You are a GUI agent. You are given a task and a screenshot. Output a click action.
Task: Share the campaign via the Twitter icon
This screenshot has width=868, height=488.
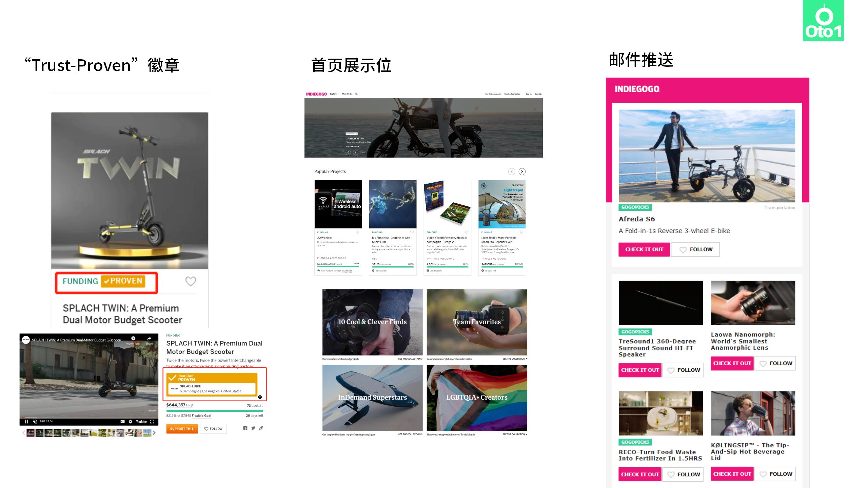[x=253, y=428]
